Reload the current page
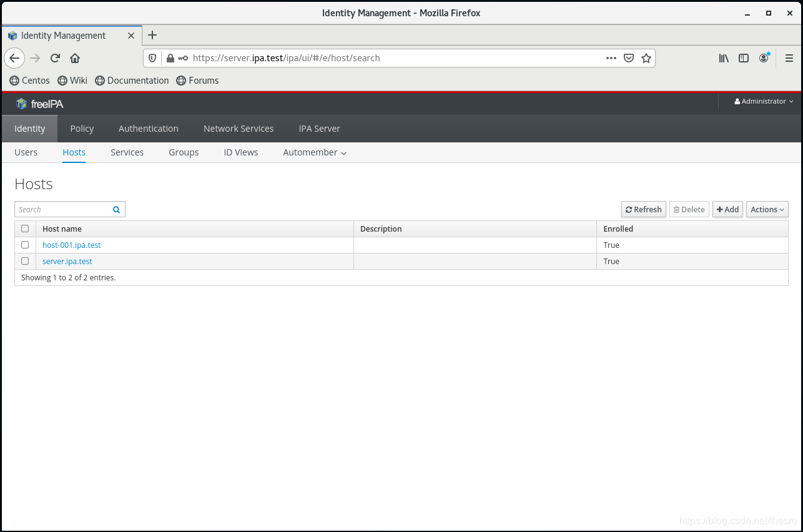 click(x=55, y=58)
